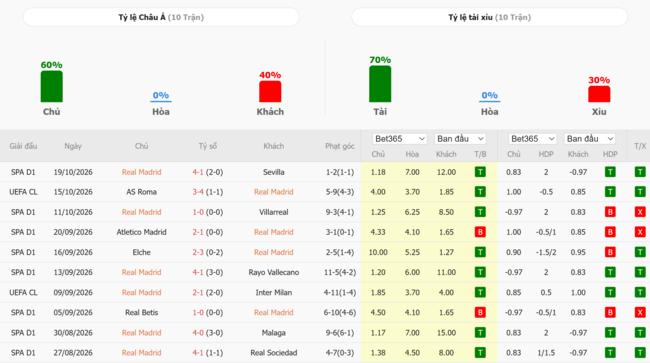
Task: Click the green 60% Chủ bar
Action: (52, 86)
